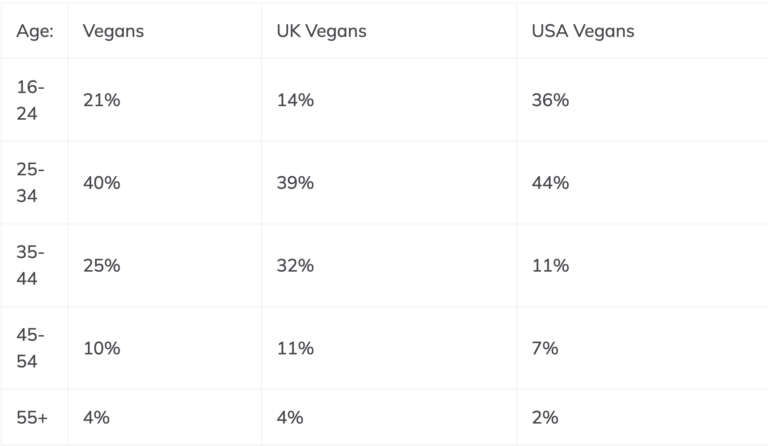This screenshot has width=768, height=446.
Task: Click the 25% Vegans cell
Action: pyautogui.click(x=102, y=266)
